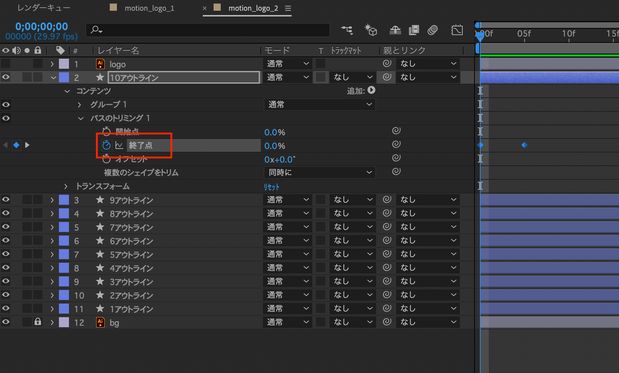Click the pick whip for 開始点
This screenshot has width=619, height=373.
coord(396,131)
